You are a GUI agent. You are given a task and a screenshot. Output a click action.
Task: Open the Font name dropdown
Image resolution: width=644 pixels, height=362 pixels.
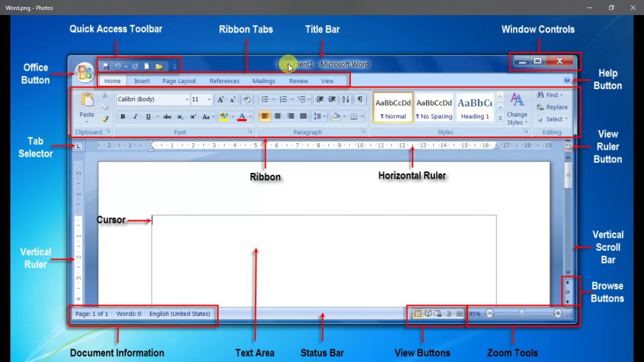pos(187,99)
